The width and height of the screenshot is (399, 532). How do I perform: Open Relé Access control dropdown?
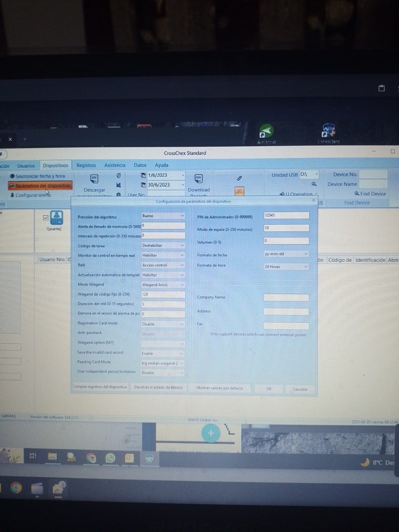coord(163,265)
